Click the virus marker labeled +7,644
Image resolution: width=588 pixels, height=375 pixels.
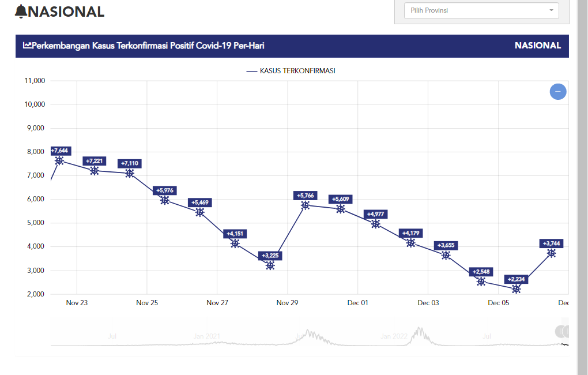(x=59, y=161)
